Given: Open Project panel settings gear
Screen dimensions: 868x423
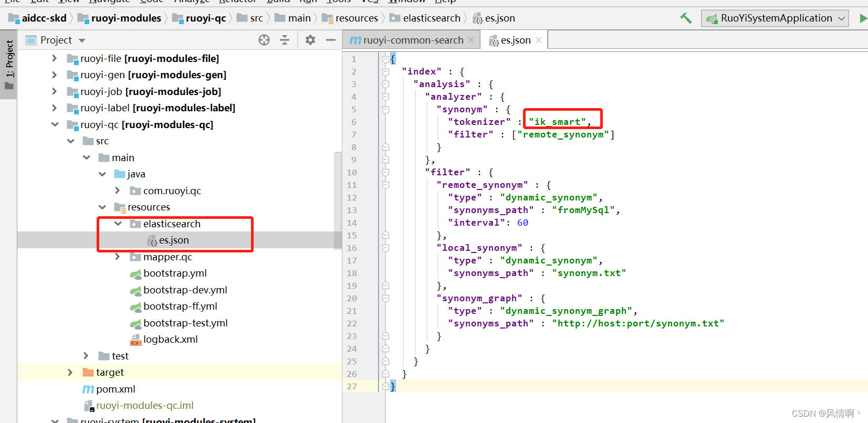Looking at the screenshot, I should click(x=310, y=40).
